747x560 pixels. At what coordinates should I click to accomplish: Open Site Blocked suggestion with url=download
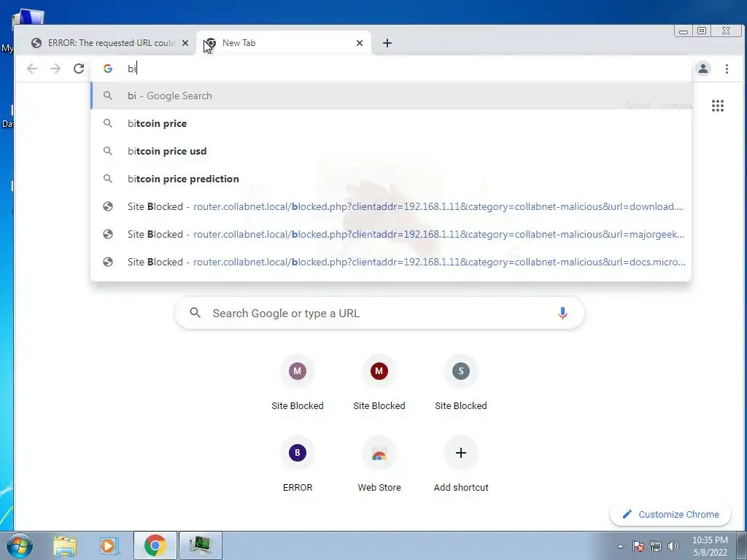pos(391,206)
